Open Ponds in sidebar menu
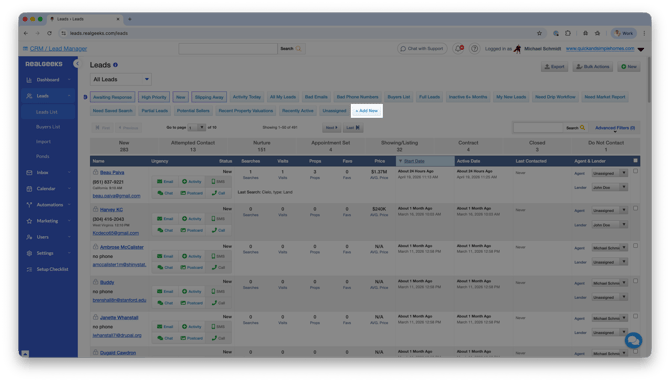Viewport: 670px width, 382px height. [x=43, y=156]
